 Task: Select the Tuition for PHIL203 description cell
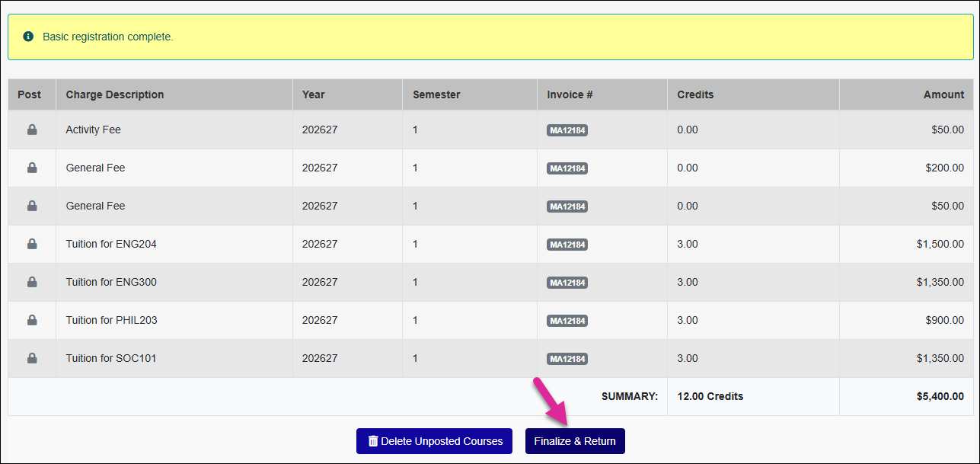[174, 320]
